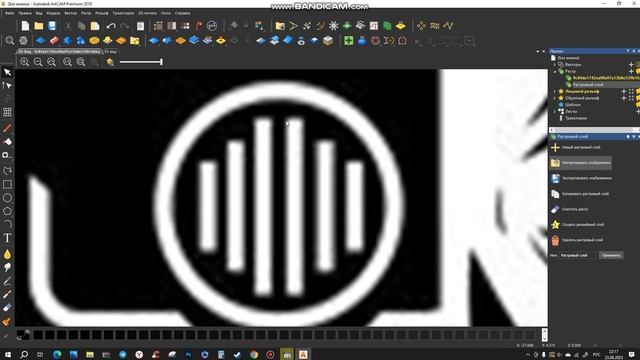Expand the Векторы node in project tree
The height and width of the screenshot is (360, 640).
(x=554, y=64)
